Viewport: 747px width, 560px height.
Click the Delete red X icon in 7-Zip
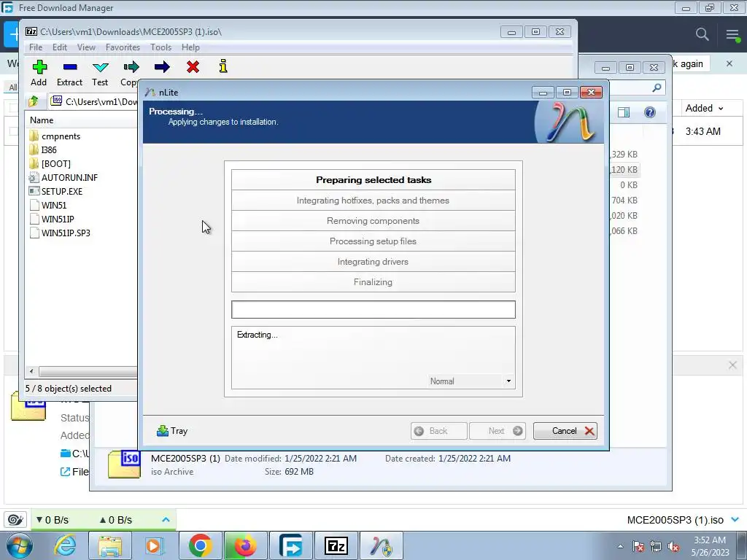pyautogui.click(x=193, y=66)
